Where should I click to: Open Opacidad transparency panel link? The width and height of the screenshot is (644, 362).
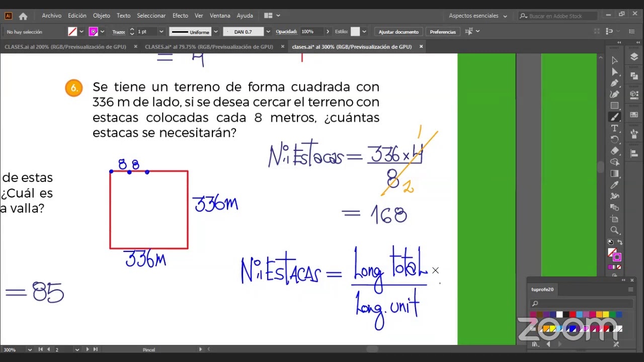click(x=286, y=32)
